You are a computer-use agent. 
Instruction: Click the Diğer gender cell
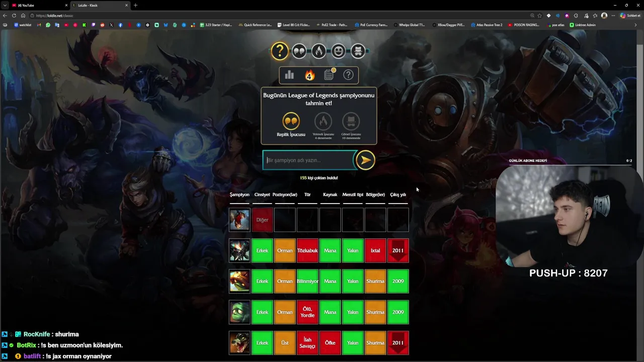click(x=262, y=220)
